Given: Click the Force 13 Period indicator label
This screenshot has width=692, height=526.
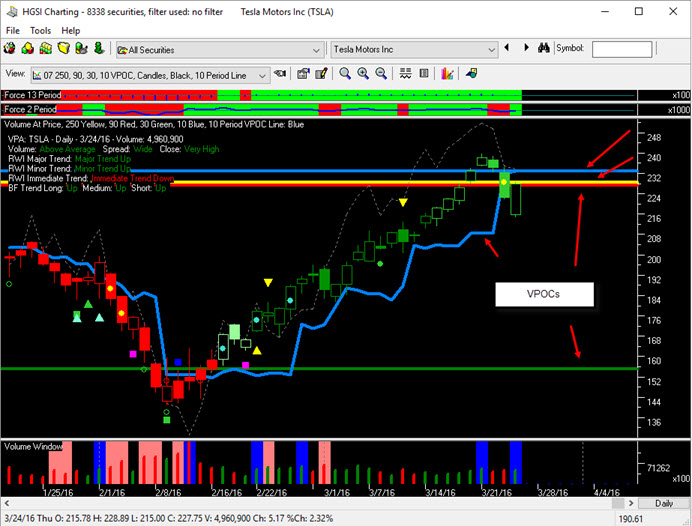Looking at the screenshot, I should tap(32, 95).
